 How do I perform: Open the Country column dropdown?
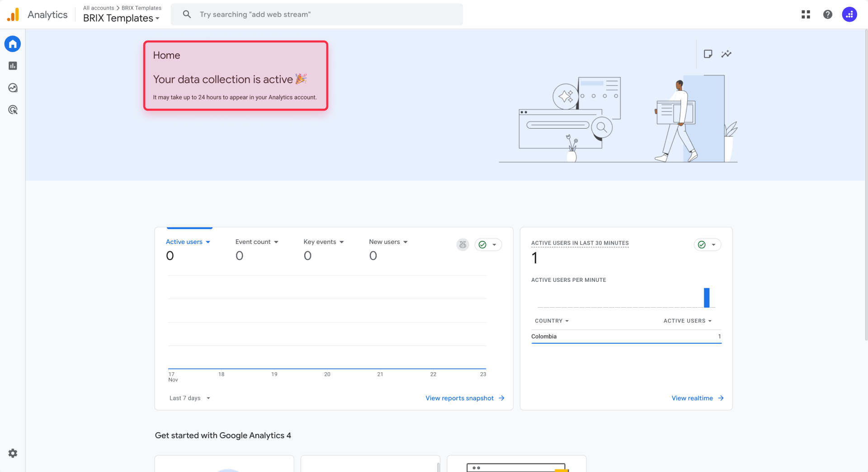click(552, 321)
